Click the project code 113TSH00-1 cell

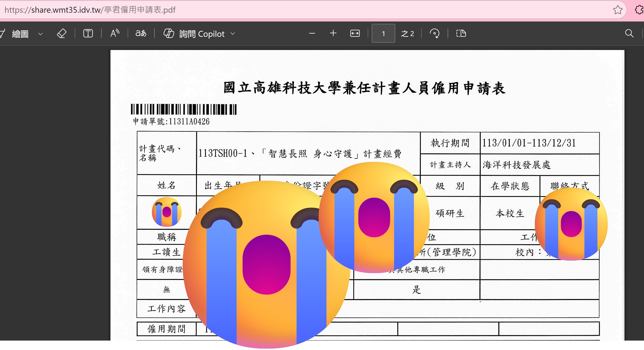308,153
